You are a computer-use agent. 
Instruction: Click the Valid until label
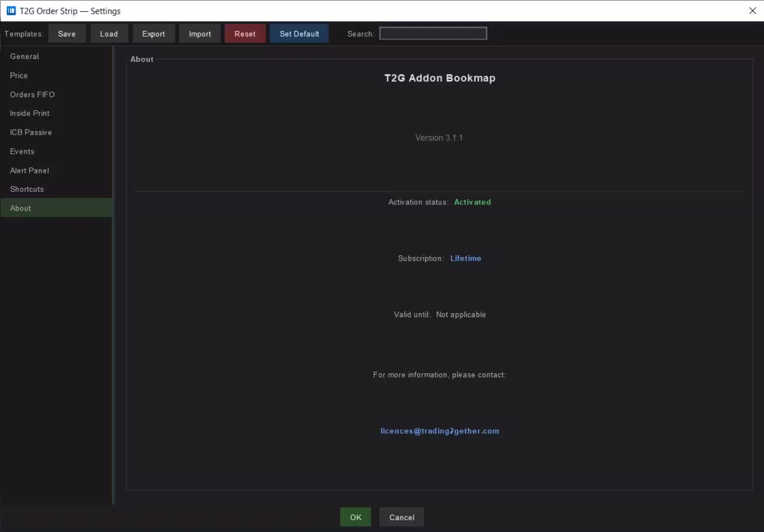(412, 314)
